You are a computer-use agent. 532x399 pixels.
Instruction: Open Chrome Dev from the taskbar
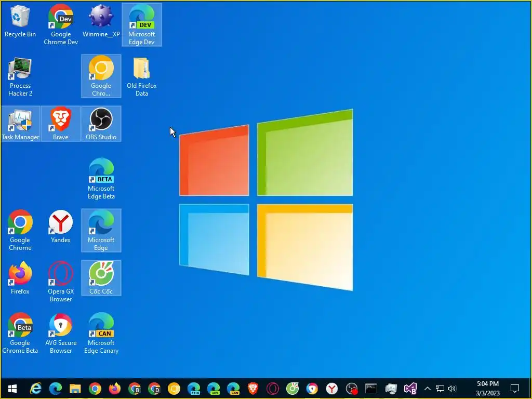154,389
